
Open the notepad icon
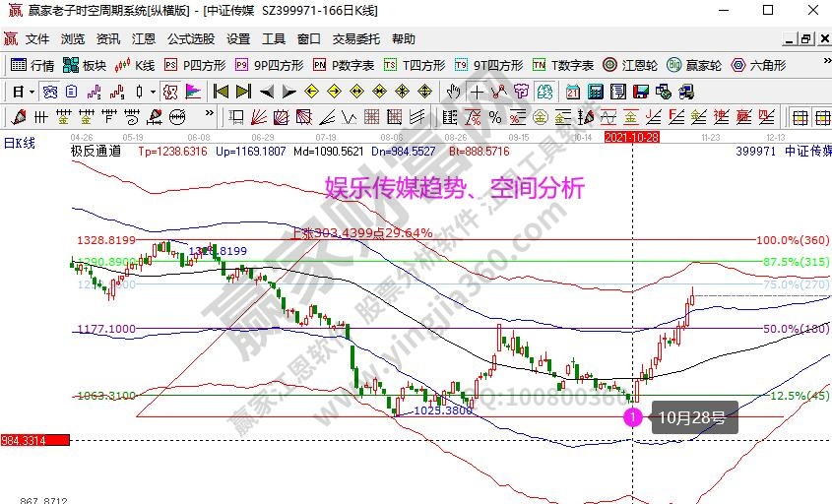617,93
